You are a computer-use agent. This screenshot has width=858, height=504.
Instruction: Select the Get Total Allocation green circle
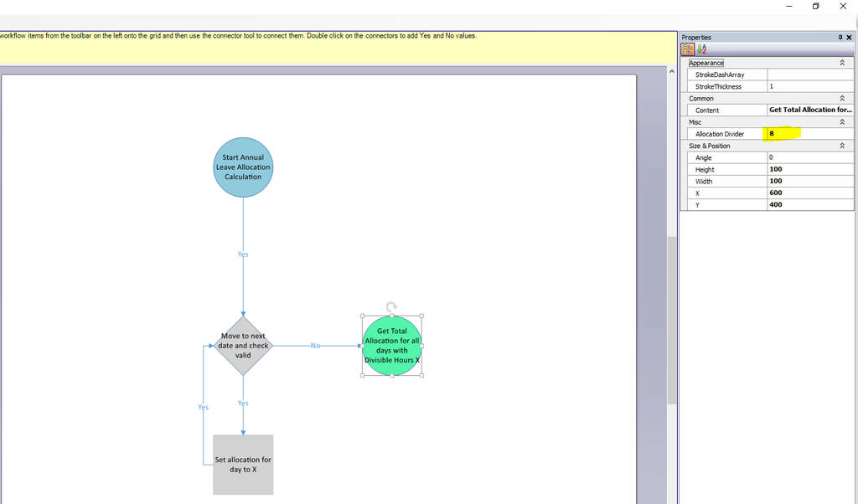pyautogui.click(x=392, y=346)
